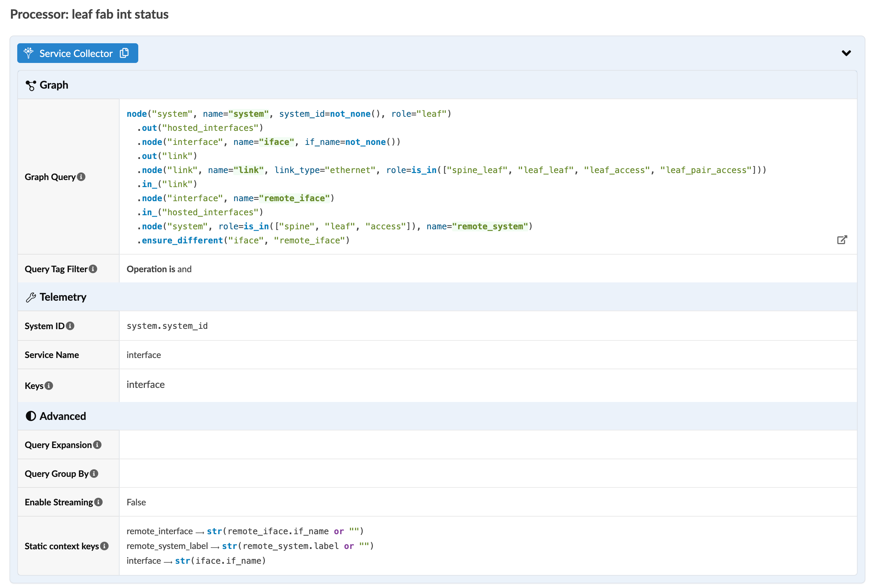Click the info icon next to Keys
This screenshot has width=871, height=588.
[49, 385]
